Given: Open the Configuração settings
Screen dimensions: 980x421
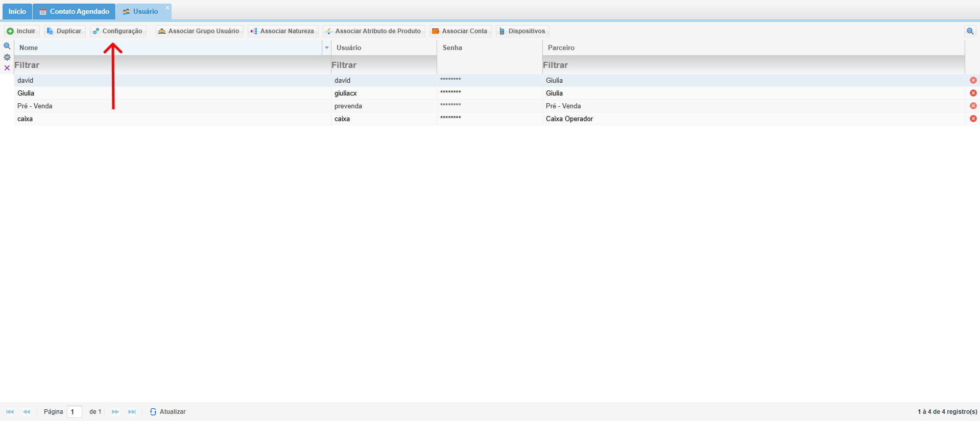Looking at the screenshot, I should point(118,31).
